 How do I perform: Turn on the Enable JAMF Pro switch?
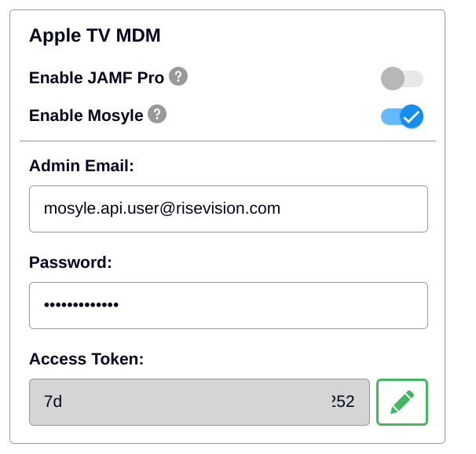tap(402, 79)
